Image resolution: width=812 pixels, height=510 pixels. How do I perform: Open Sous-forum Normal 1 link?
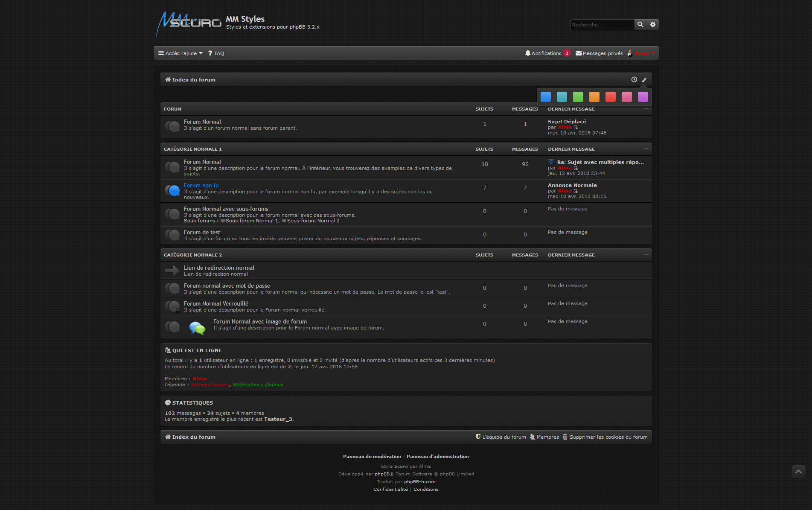point(249,221)
